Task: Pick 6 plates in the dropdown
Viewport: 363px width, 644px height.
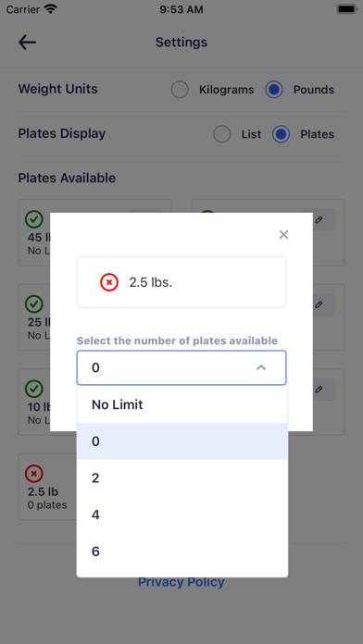Action: click(x=182, y=551)
